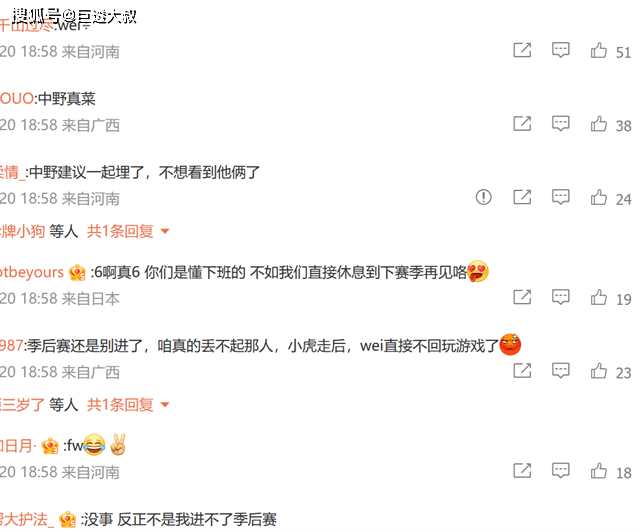Open the profile of user 'otbeyours'
Viewport: 640px width, 532px height.
pos(32,272)
